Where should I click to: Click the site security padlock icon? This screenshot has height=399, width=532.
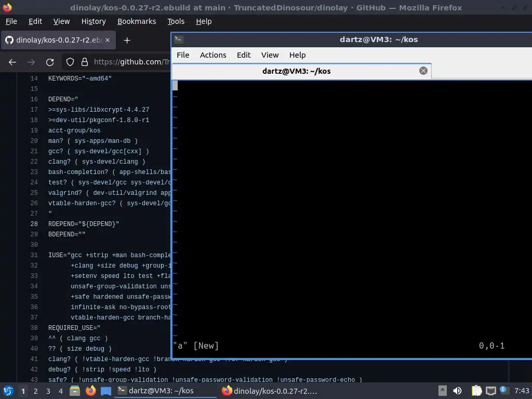click(x=85, y=62)
